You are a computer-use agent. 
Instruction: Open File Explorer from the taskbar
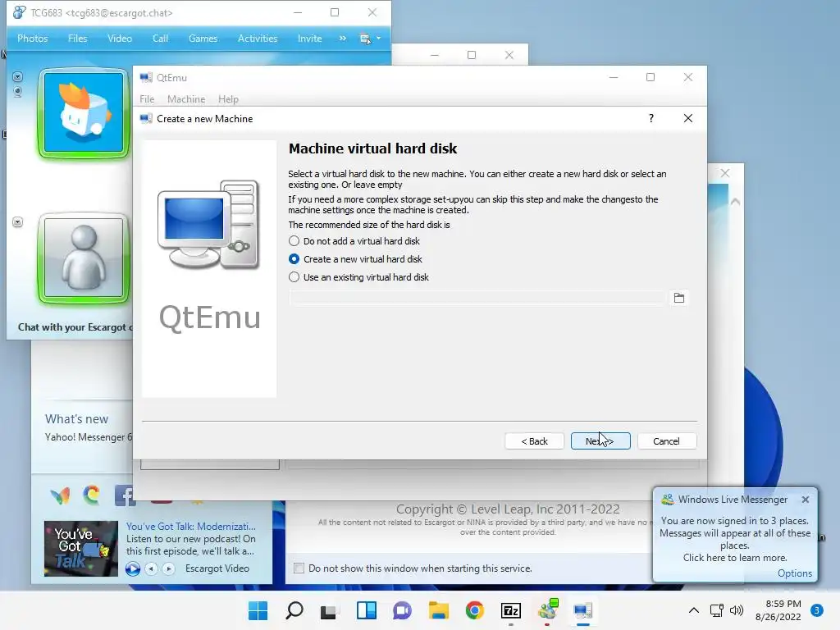(x=438, y=610)
